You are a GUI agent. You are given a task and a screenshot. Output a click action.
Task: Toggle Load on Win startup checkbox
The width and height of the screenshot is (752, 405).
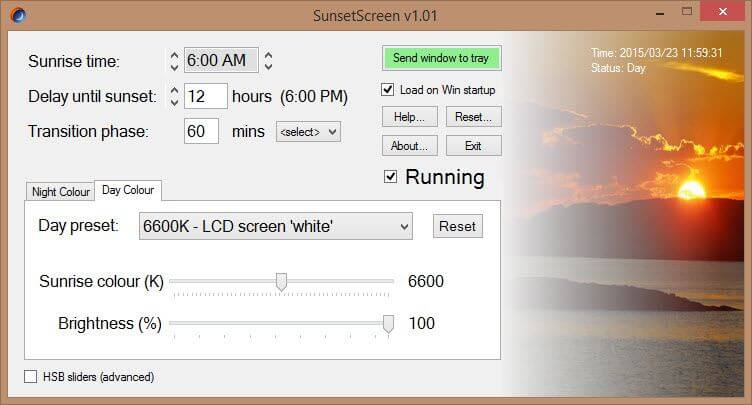coord(388,90)
